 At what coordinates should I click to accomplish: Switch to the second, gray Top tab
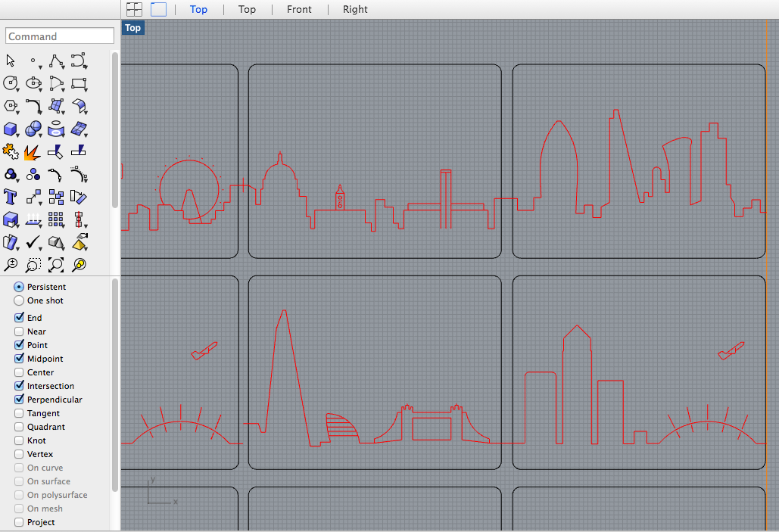pyautogui.click(x=247, y=9)
